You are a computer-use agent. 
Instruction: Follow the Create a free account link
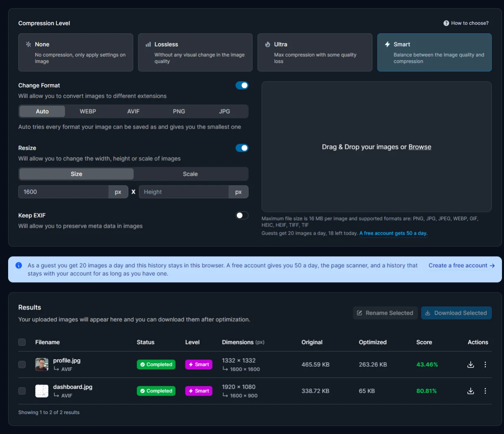click(x=462, y=265)
